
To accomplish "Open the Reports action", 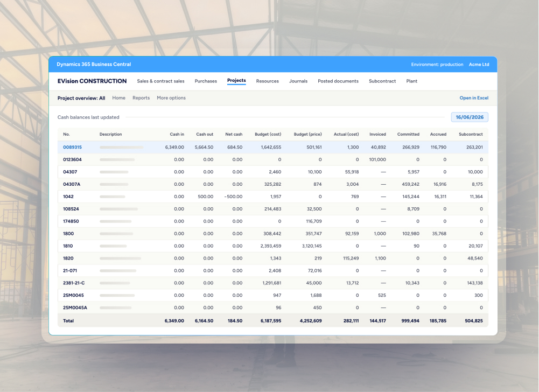I will point(141,98).
